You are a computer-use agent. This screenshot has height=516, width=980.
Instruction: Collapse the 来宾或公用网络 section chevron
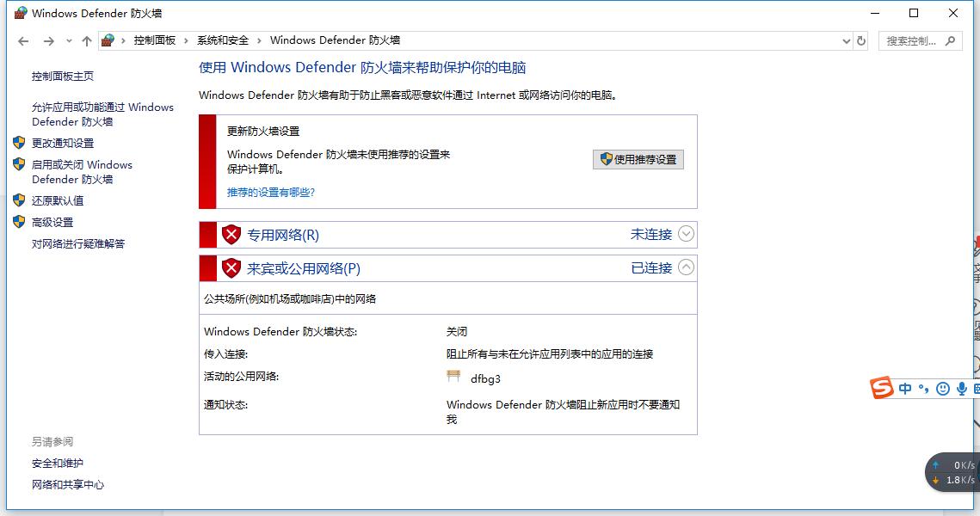pos(685,267)
